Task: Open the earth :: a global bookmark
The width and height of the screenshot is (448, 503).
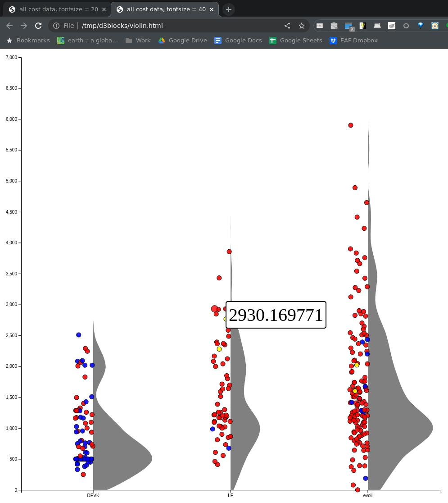Action: coord(87,41)
